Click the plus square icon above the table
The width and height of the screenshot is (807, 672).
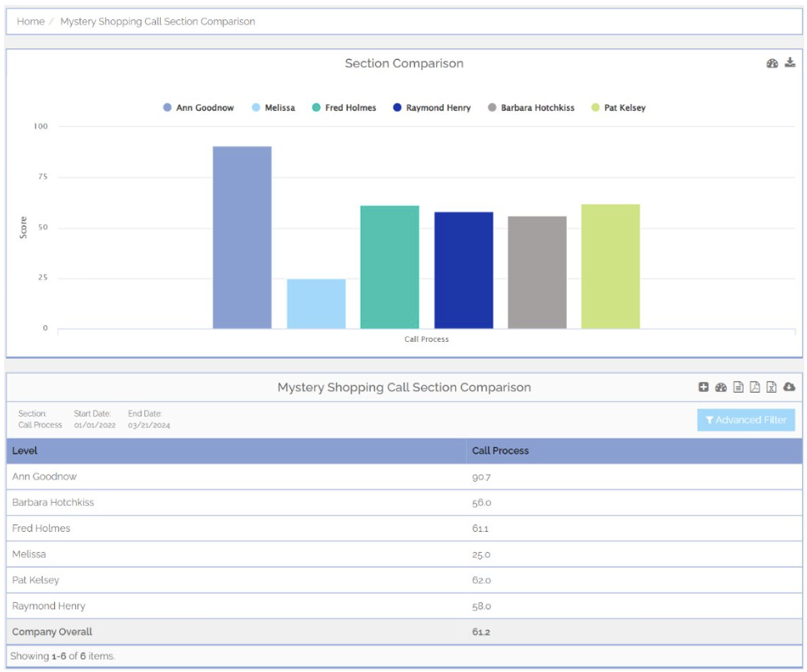click(704, 387)
